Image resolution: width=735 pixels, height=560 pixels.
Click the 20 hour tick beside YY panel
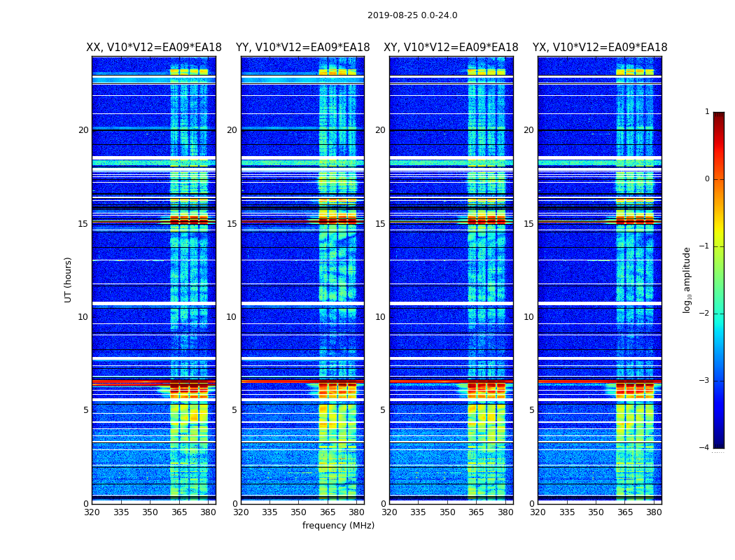(x=232, y=130)
